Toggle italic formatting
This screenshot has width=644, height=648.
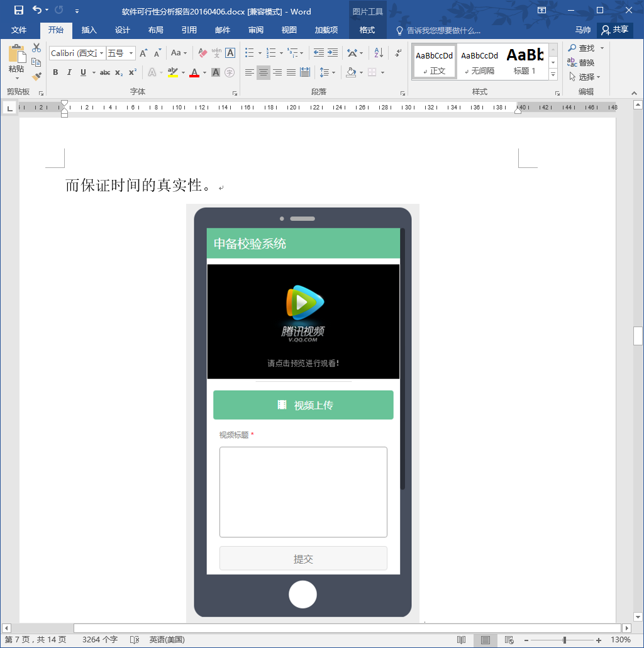[x=69, y=73]
